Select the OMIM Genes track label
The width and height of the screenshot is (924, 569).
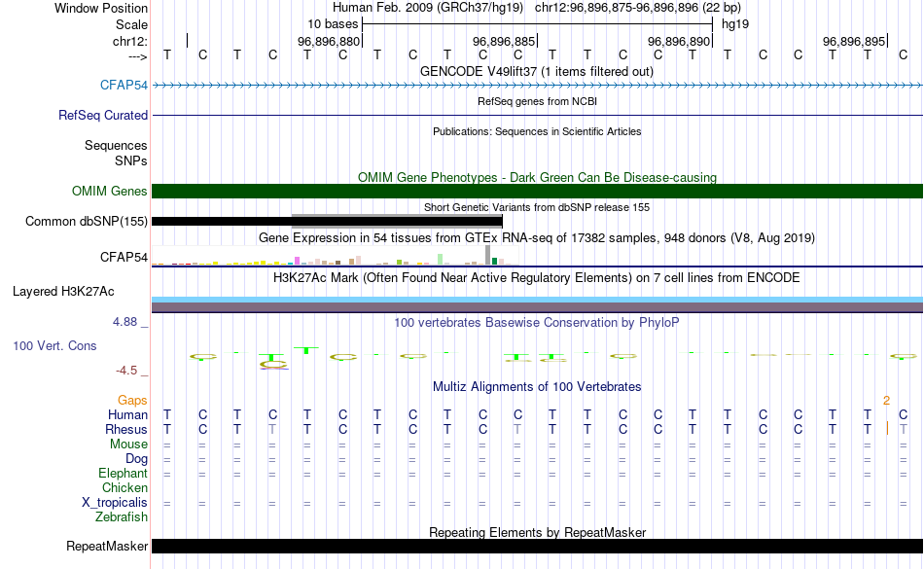tap(110, 191)
